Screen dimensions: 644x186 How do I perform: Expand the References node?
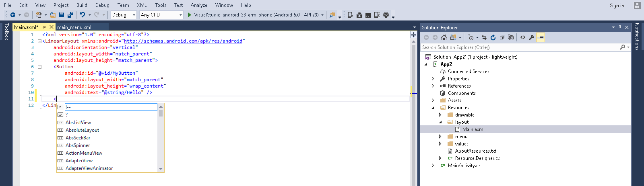(x=433, y=86)
